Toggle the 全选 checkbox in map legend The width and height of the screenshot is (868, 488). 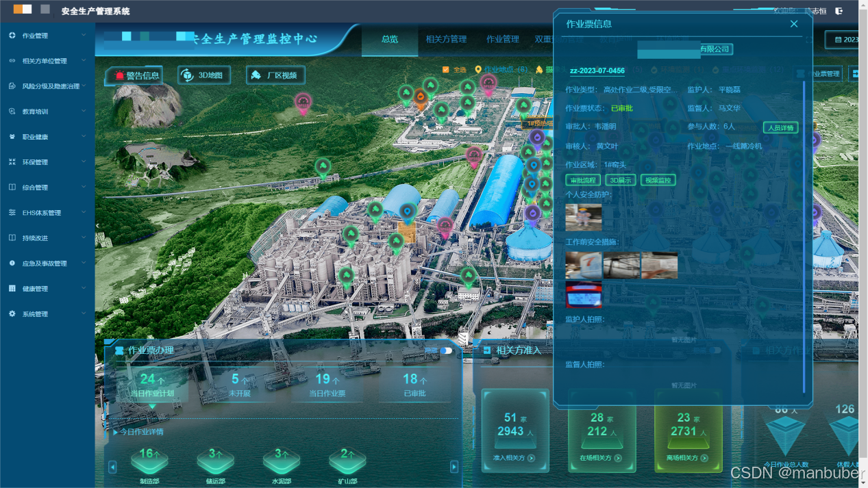[x=446, y=70]
